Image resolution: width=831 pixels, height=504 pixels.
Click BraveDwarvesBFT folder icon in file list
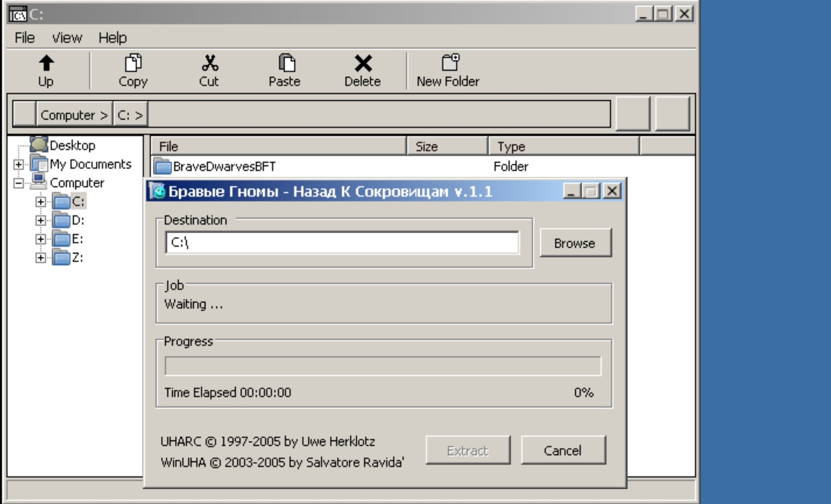pyautogui.click(x=162, y=166)
